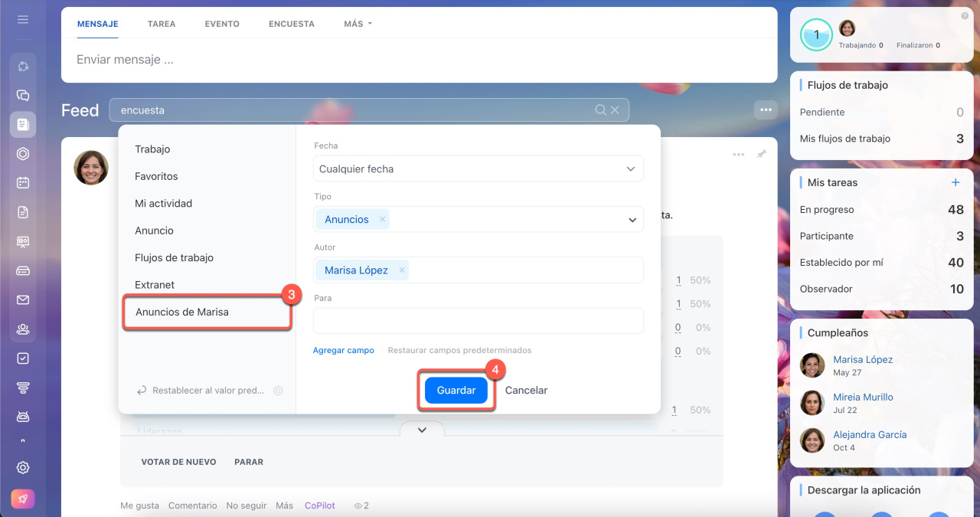Click the Agregar campo link

coord(343,350)
